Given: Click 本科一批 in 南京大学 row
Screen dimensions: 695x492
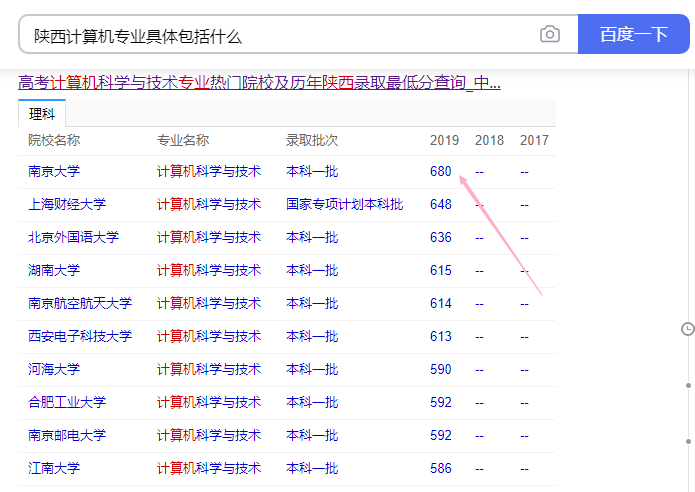Looking at the screenshot, I should 312,171.
